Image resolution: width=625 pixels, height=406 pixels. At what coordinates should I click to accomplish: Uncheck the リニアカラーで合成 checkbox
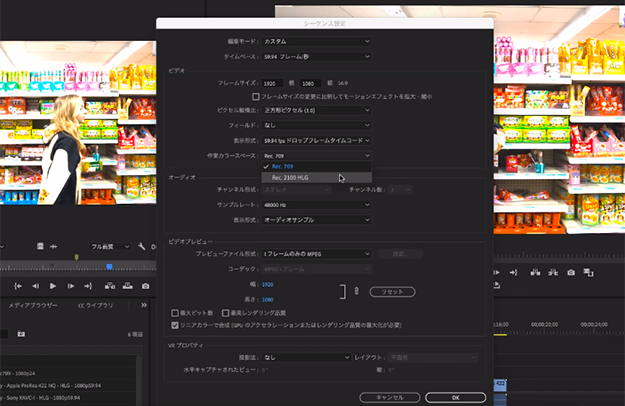point(176,324)
